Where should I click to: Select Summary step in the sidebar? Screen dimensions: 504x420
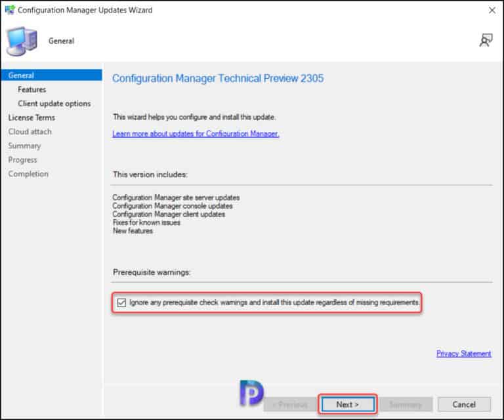click(24, 146)
